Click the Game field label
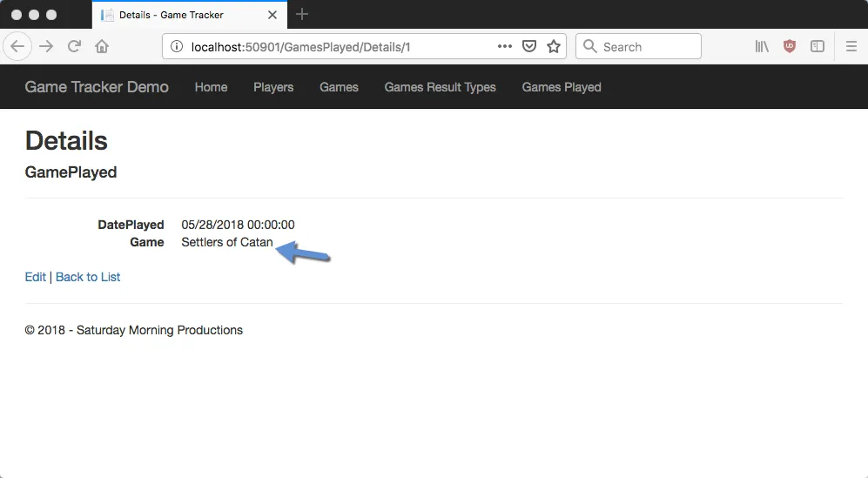Image resolution: width=868 pixels, height=478 pixels. point(146,242)
